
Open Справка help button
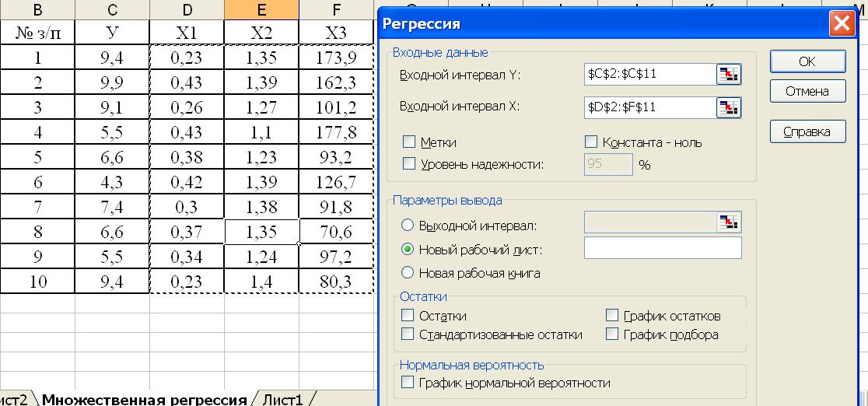click(807, 131)
